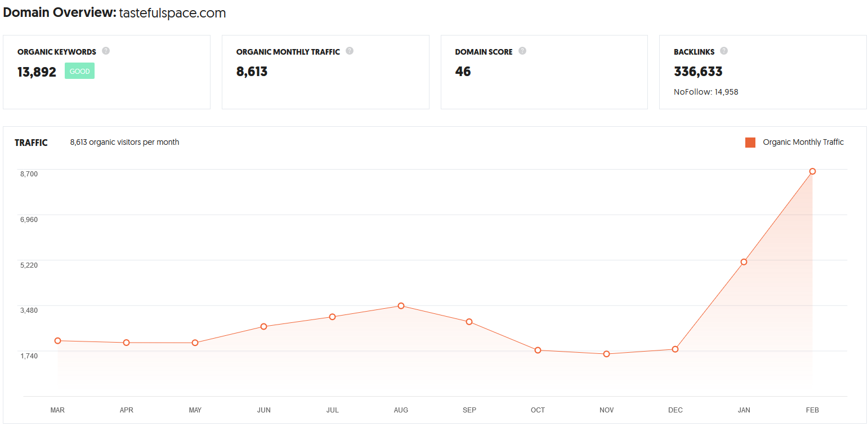
Task: Click the JUN data point marker
Action: [x=263, y=327]
